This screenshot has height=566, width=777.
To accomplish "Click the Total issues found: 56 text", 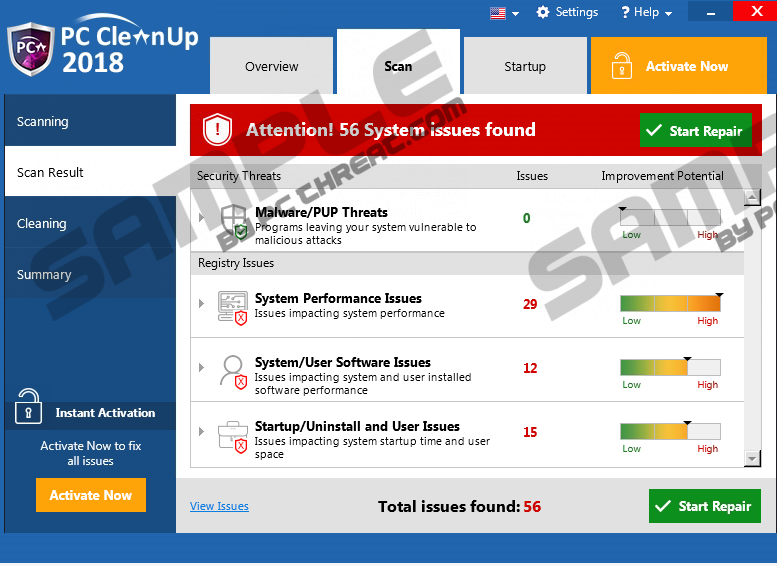I will (x=459, y=507).
